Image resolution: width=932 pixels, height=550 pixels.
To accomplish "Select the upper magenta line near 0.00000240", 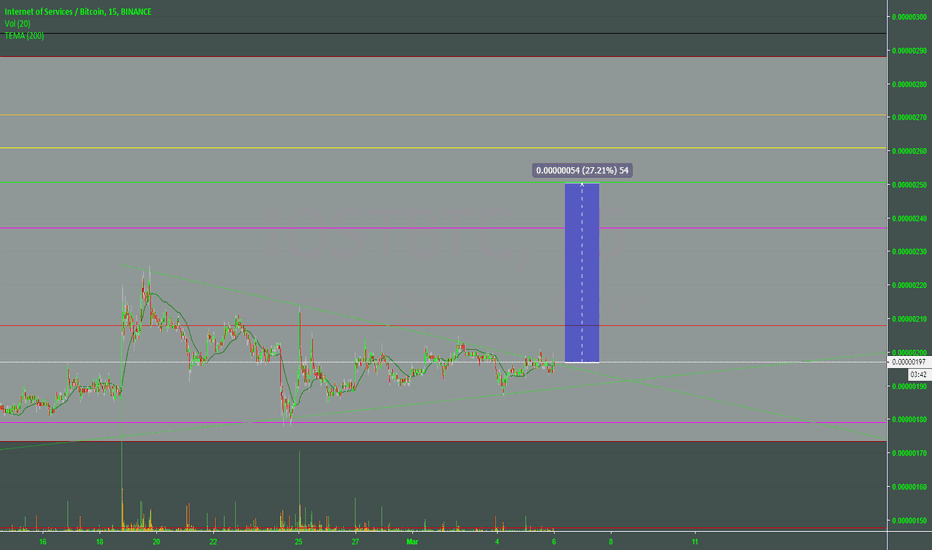I will point(443,228).
